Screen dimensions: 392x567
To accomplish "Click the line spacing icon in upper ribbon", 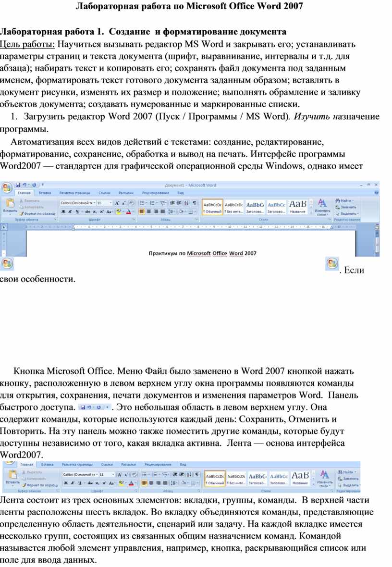I will coord(171,211).
